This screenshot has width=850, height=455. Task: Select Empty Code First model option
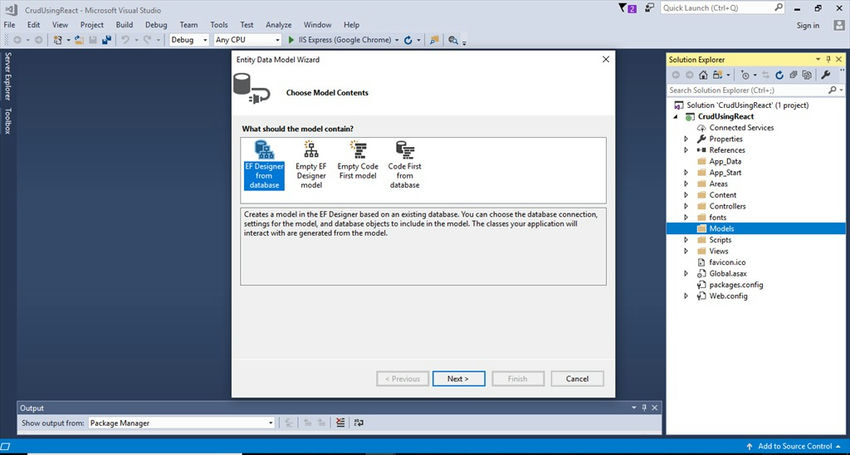pyautogui.click(x=358, y=161)
